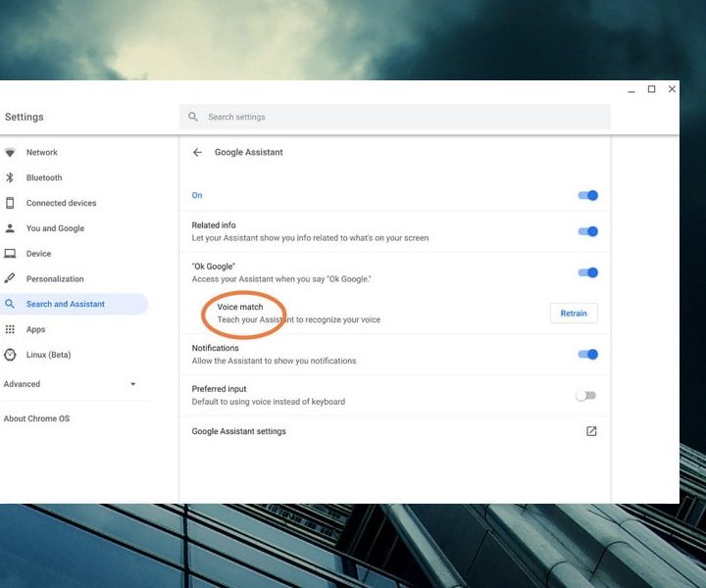The height and width of the screenshot is (588, 706).
Task: Open About Chrome OS page
Action: click(x=36, y=418)
